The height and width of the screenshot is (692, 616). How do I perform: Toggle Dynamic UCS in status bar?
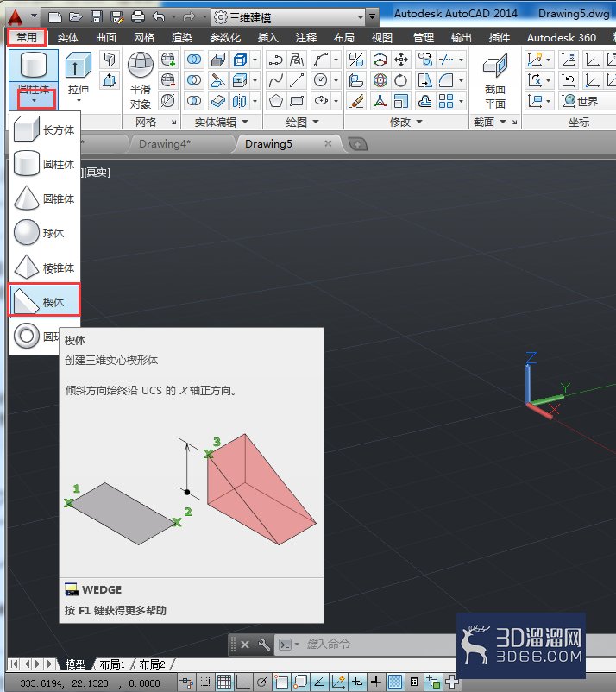(x=338, y=682)
